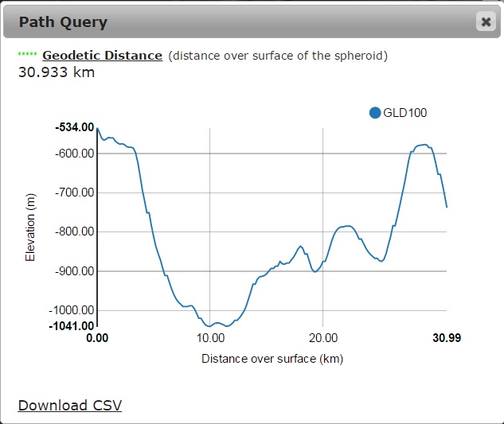
Task: Click the 30.99 end distance label
Action: [447, 338]
